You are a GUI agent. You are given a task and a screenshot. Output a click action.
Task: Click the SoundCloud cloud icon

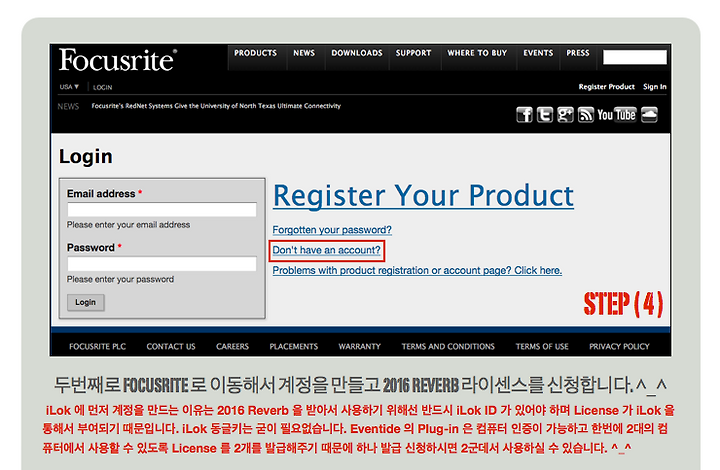[x=649, y=115]
